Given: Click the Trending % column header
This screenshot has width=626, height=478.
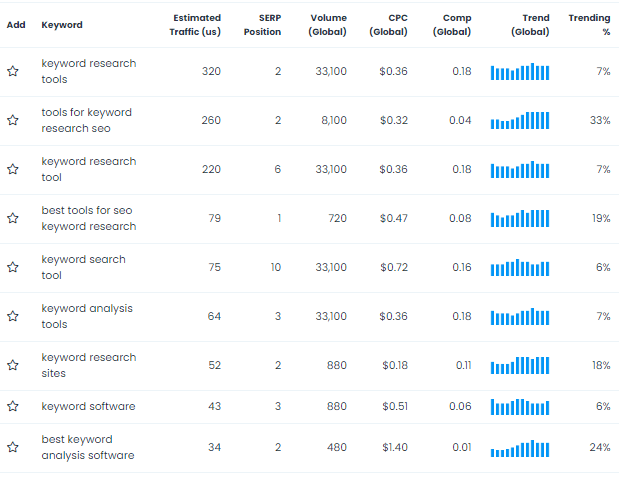Looking at the screenshot, I should pyautogui.click(x=589, y=25).
